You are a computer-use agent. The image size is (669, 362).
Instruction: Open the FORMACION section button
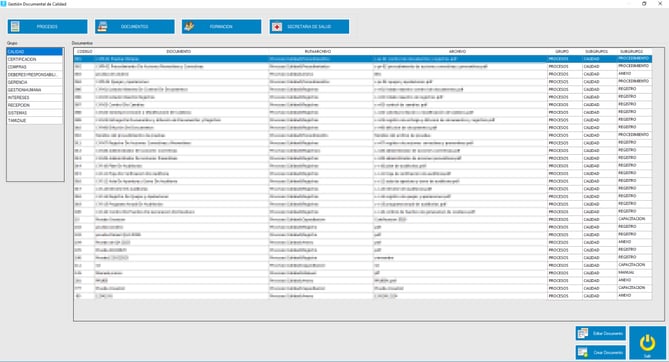[221, 26]
